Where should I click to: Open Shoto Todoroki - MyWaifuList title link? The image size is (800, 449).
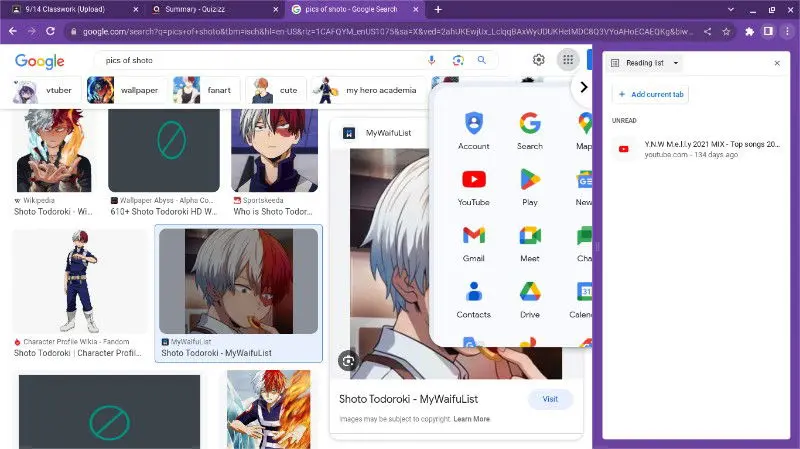click(x=408, y=399)
